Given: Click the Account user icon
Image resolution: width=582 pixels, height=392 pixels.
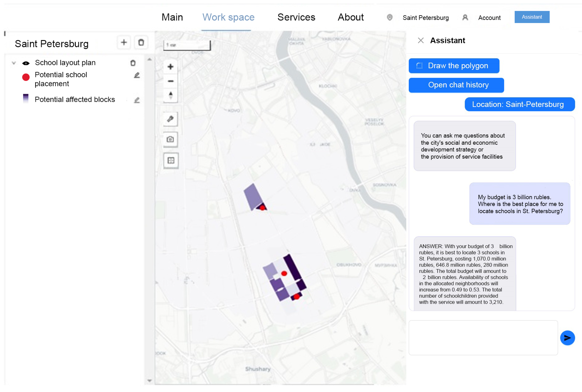Looking at the screenshot, I should 465,18.
